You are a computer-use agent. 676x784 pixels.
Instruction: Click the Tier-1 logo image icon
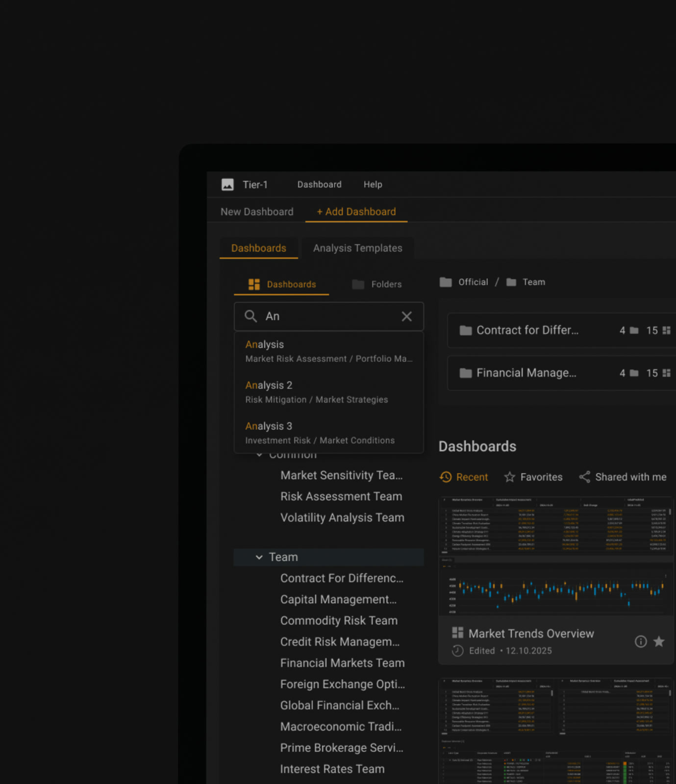click(227, 184)
